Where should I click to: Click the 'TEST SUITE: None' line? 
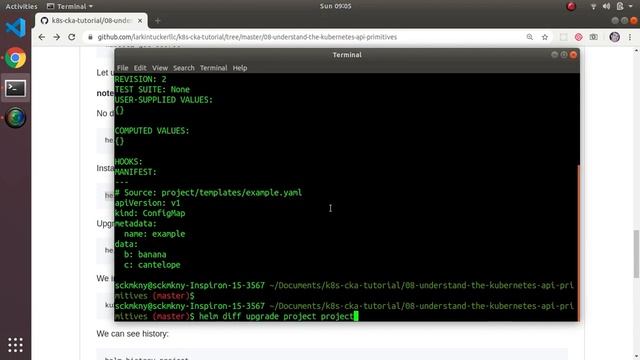click(152, 89)
